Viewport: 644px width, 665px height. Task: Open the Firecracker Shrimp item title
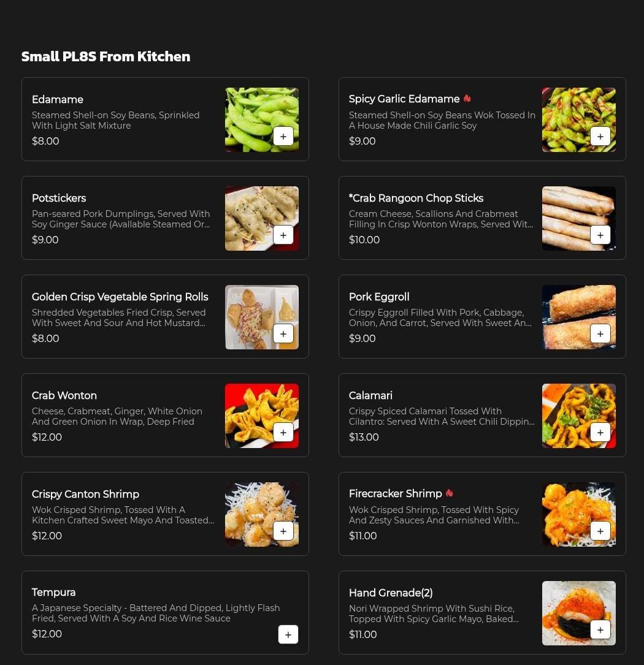[395, 493]
